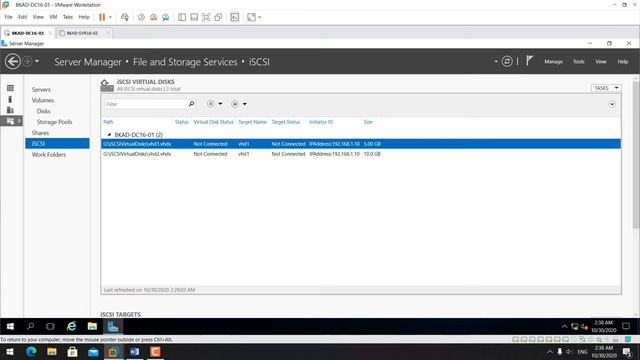The width and height of the screenshot is (640, 360).
Task: Send Ctrl+Alt+Del to the virtual machine
Action: tap(125, 17)
